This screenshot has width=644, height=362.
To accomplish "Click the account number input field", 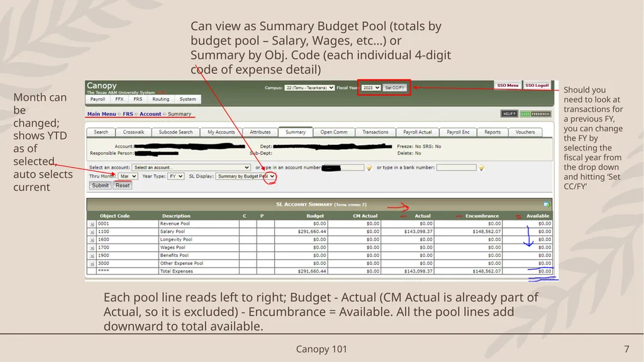I will point(343,167).
